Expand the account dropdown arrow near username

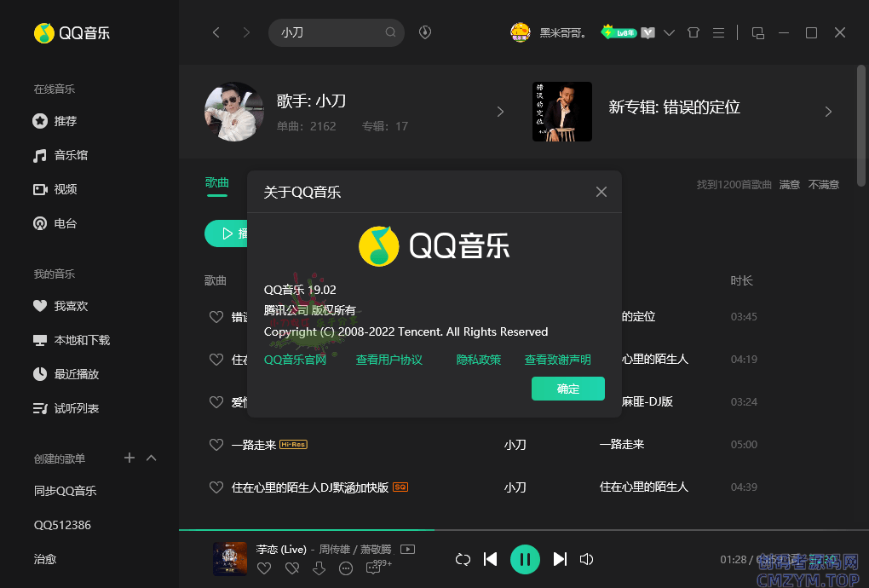pyautogui.click(x=669, y=32)
